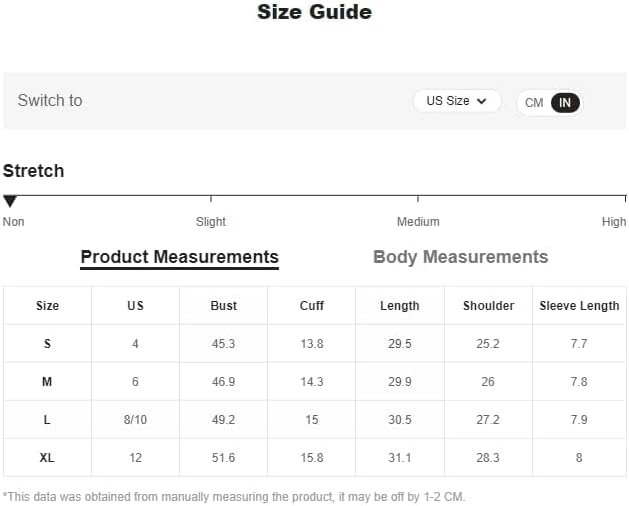Screen dimensions: 629x506
Task: Select the IN unit toggle
Action: (x=565, y=103)
